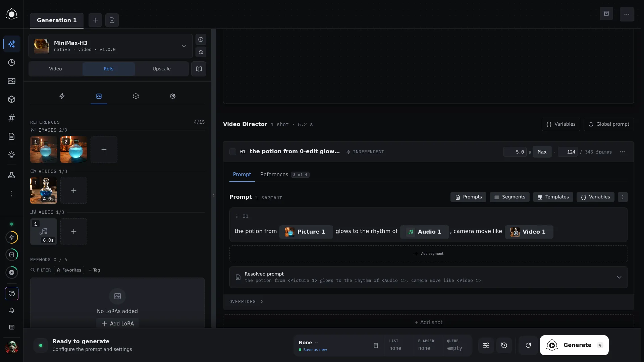Open the lightbulb ideas sidebar icon
Viewport: 644px width, 362px height.
coord(11,155)
